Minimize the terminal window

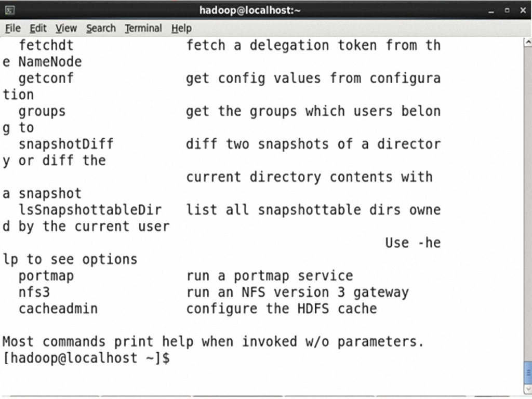491,11
